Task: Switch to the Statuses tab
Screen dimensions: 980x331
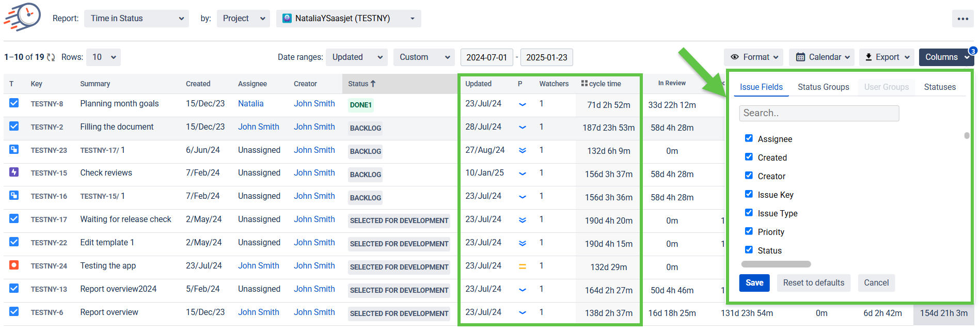Action: (939, 87)
